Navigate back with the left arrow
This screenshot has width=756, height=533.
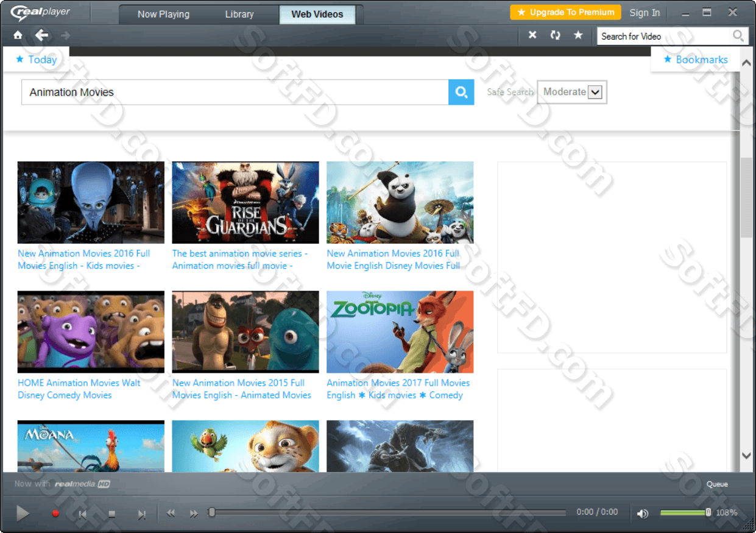click(x=41, y=35)
